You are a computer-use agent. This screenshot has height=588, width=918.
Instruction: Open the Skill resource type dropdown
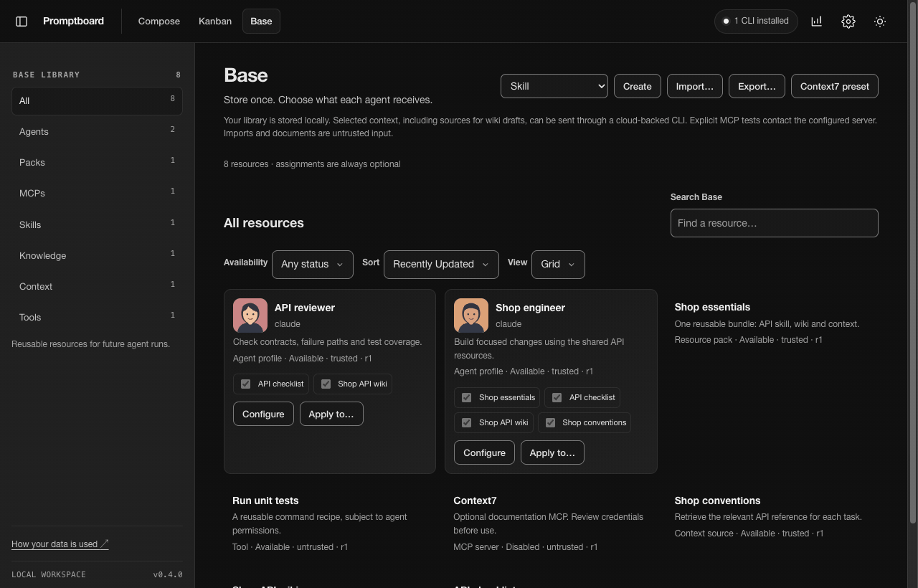(x=554, y=86)
